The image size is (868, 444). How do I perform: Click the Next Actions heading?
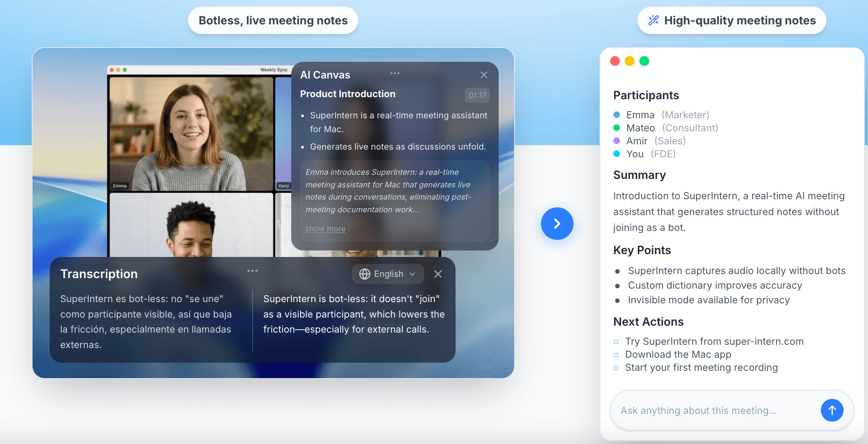[648, 322]
